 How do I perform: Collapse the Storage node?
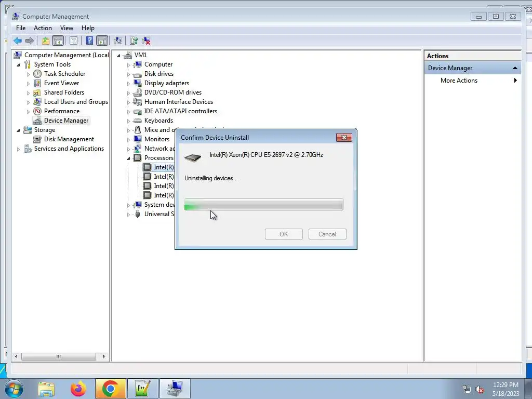click(18, 130)
